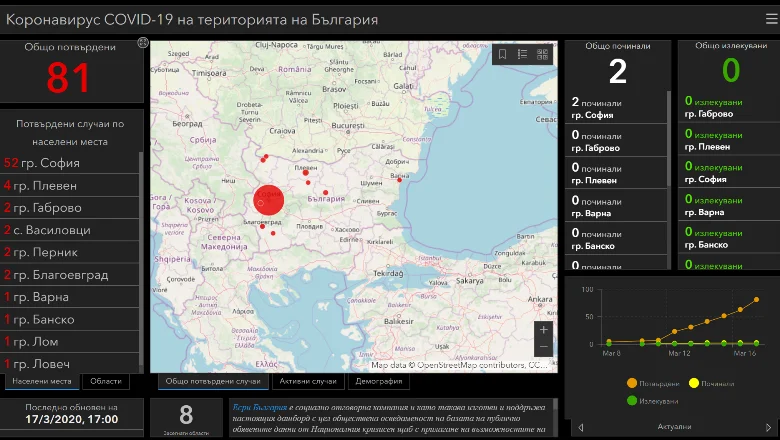The width and height of the screenshot is (780, 440).
Task: Select 0 починали гр. Варна row
Action: tap(616, 206)
